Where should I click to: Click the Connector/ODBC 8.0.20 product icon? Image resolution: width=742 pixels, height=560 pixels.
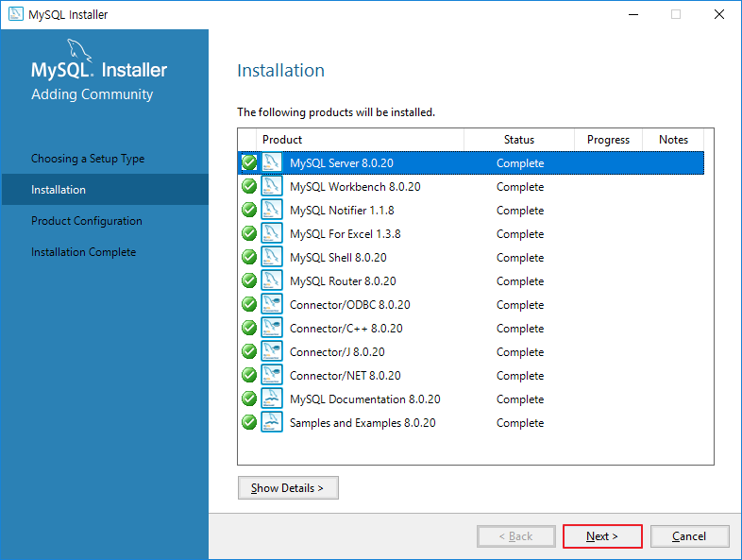272,304
